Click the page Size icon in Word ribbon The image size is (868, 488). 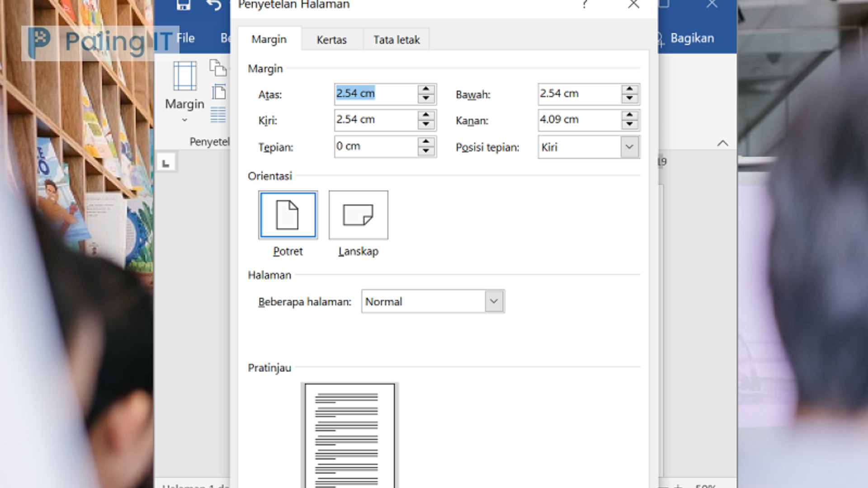point(219,92)
